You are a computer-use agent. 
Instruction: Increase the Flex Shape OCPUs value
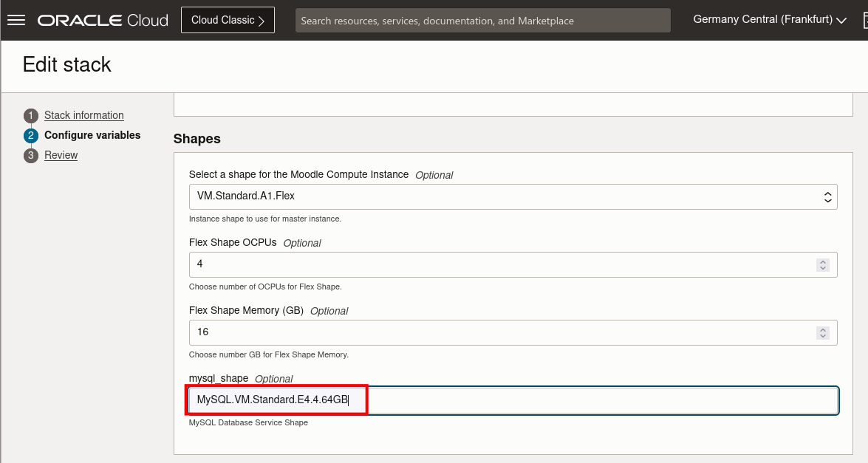click(823, 261)
